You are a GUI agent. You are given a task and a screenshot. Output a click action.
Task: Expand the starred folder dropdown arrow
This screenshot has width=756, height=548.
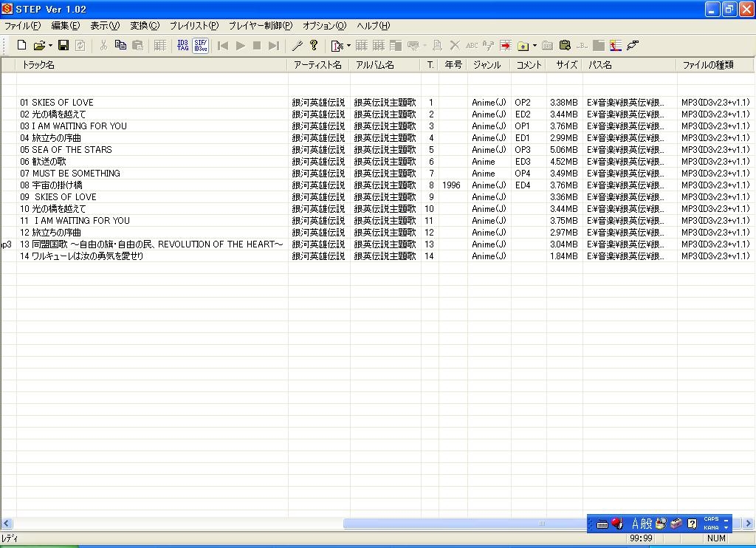point(535,46)
